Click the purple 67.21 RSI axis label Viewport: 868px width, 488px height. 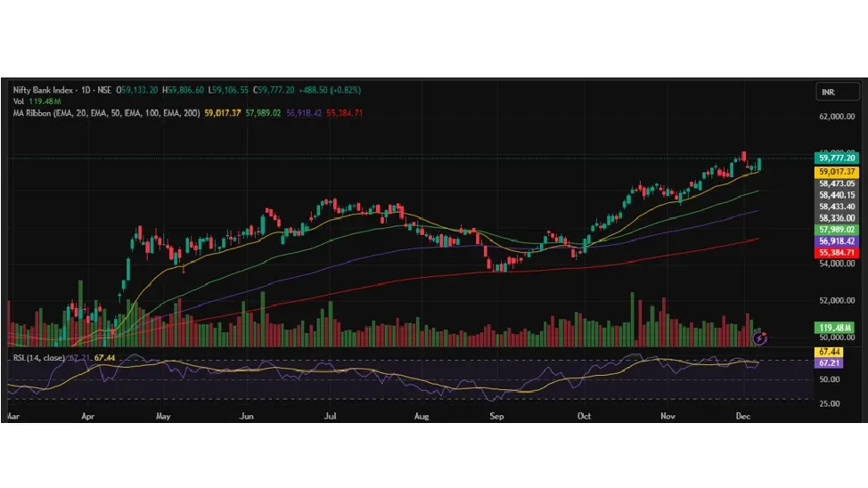[x=829, y=363]
